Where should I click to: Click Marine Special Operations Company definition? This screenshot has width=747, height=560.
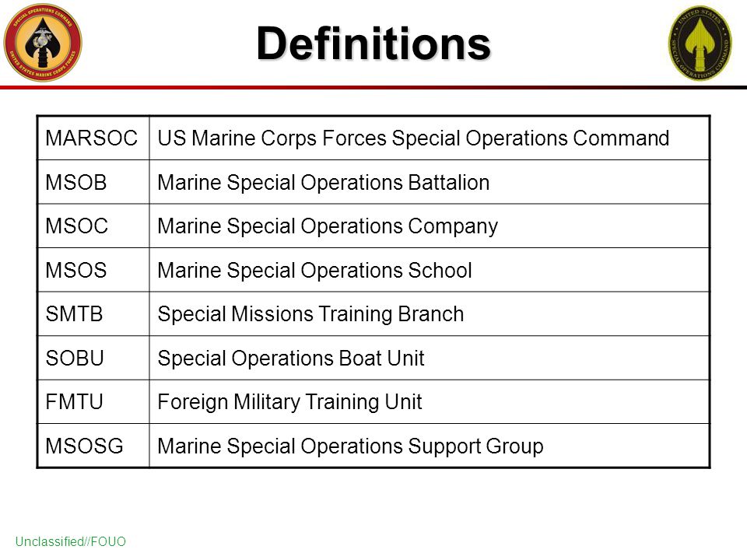point(328,226)
